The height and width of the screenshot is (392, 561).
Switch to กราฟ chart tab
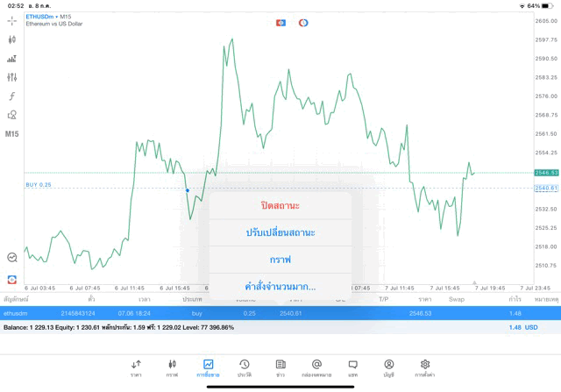coord(172,367)
